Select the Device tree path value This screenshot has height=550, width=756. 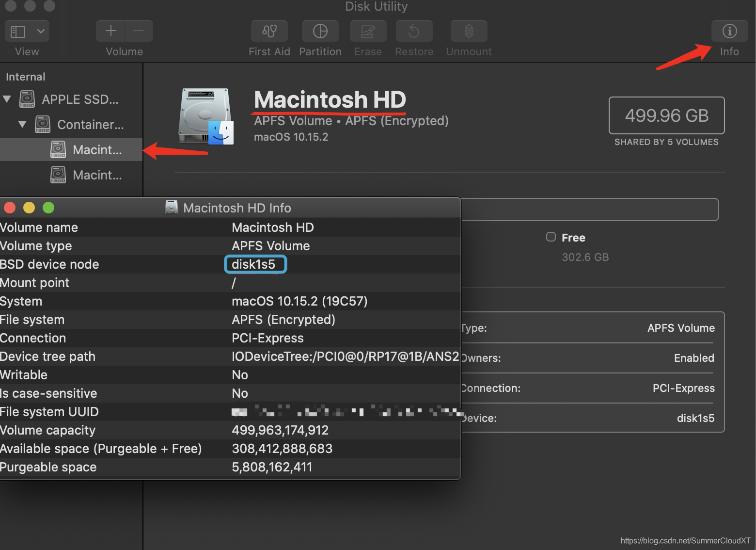point(346,356)
